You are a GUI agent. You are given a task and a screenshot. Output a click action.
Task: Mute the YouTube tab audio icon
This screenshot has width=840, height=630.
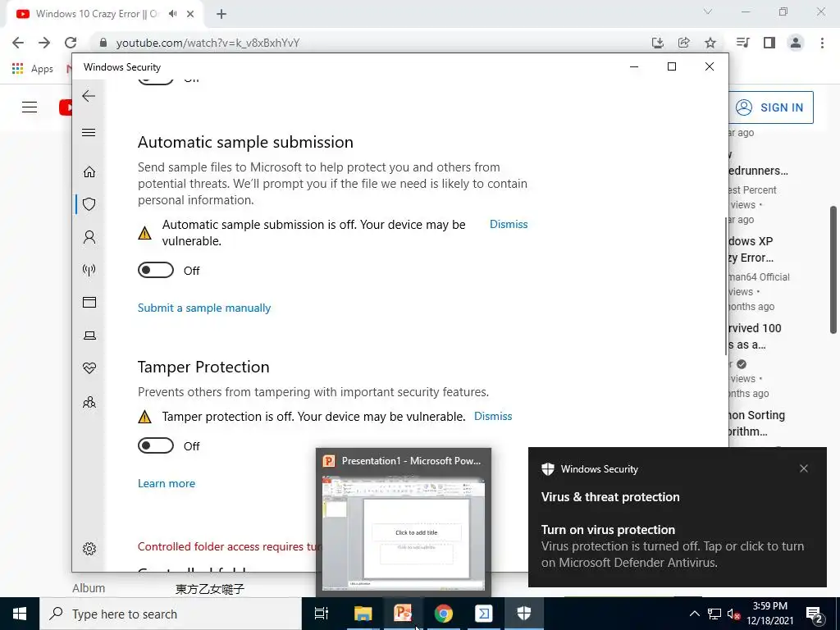[172, 14]
